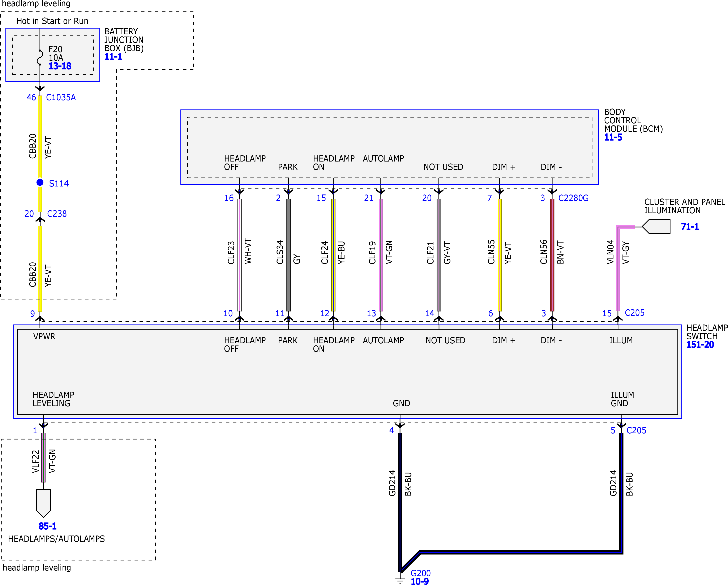
Task: Click the F20 fuse symbol
Action: tap(40, 57)
